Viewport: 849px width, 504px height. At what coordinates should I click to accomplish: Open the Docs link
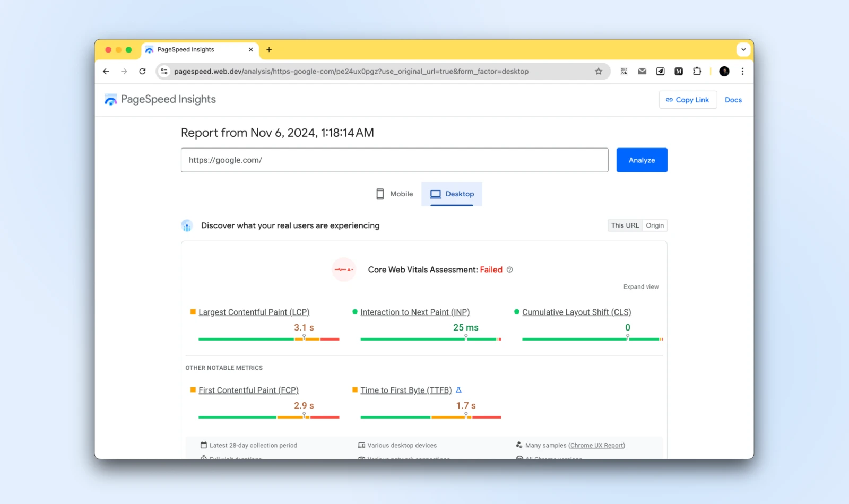click(733, 100)
